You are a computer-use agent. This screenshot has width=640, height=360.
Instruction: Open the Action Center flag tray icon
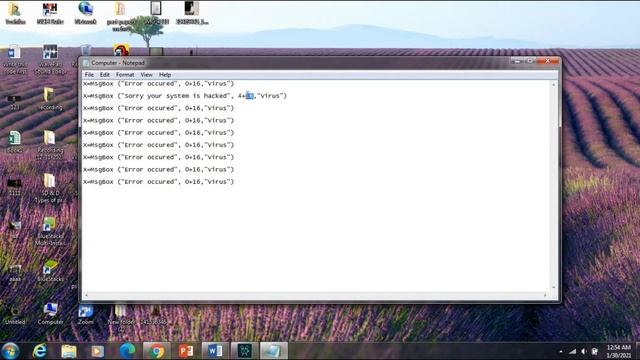595,351
